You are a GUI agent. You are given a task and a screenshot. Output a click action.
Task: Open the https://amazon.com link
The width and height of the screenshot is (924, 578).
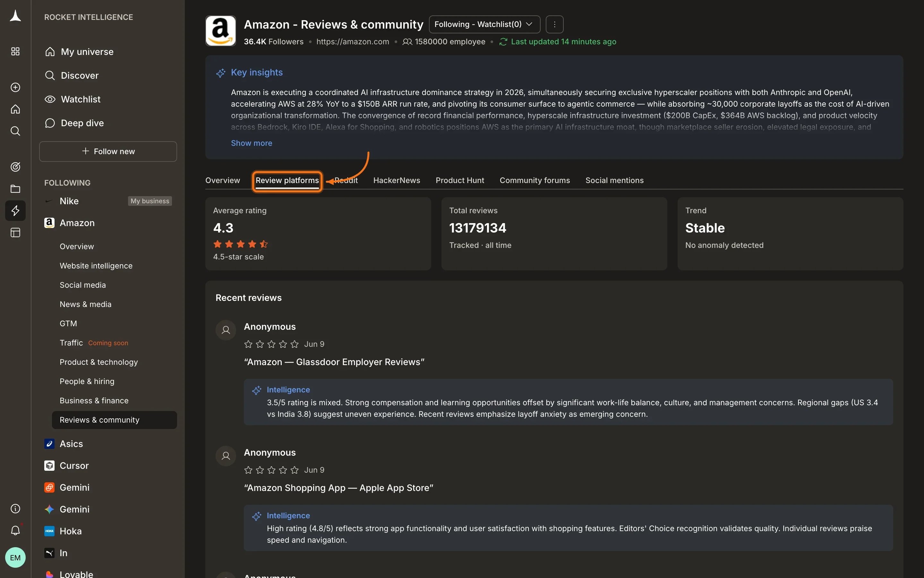coord(352,42)
